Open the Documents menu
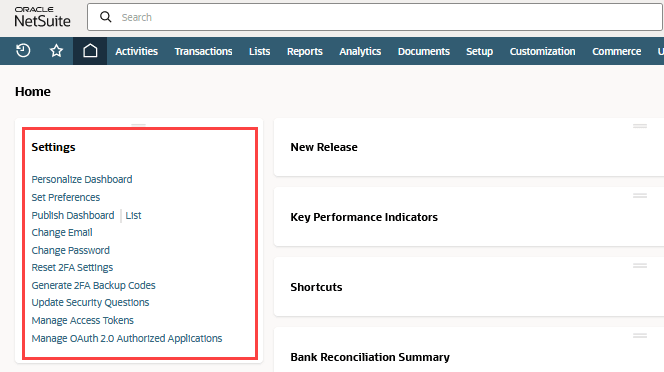 pyautogui.click(x=423, y=51)
